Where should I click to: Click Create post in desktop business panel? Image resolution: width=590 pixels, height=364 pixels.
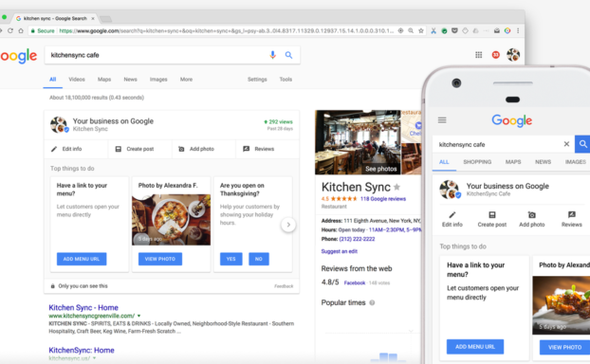point(135,149)
